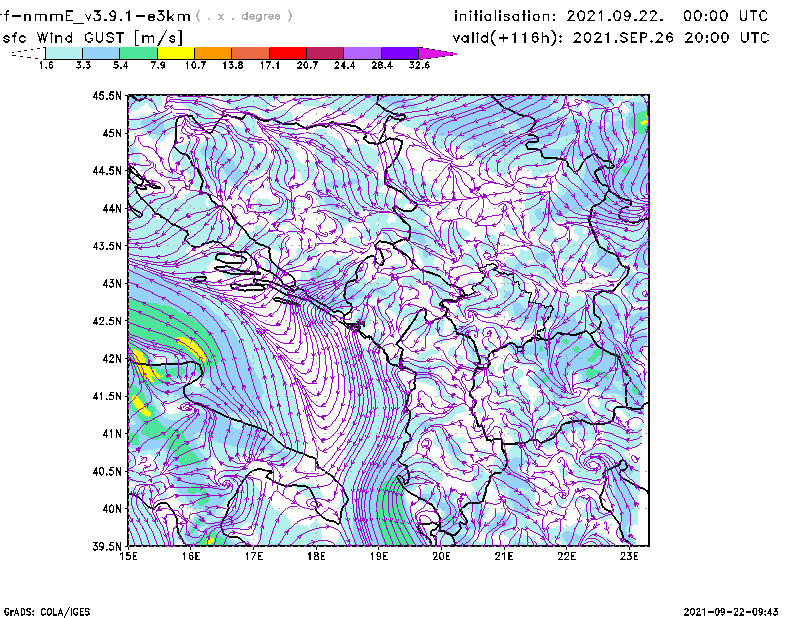The width and height of the screenshot is (800, 618).
Task: Click the 18E longitude label
Action: [x=316, y=556]
